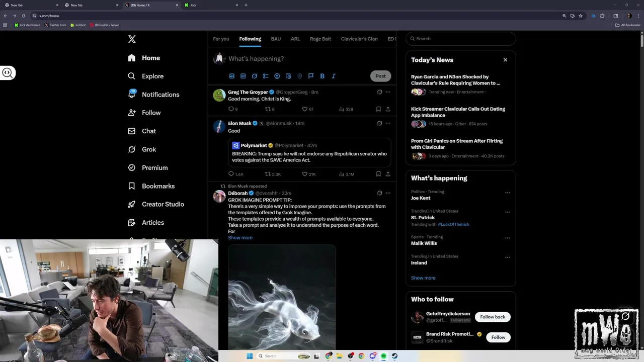Open Explore from the sidebar
The width and height of the screenshot is (644, 362).
point(145,76)
